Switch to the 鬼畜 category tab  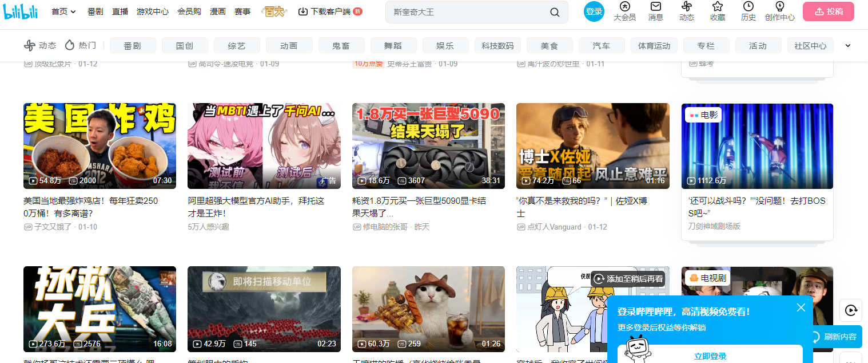pyautogui.click(x=341, y=45)
